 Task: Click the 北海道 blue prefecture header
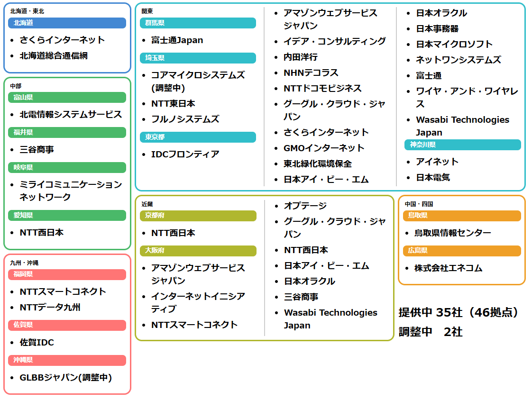[x=67, y=23]
